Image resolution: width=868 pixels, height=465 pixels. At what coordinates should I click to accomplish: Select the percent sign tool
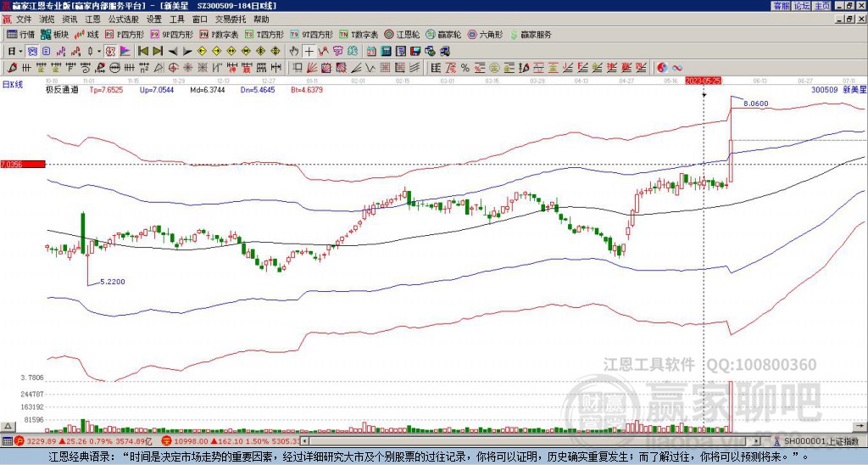pyautogui.click(x=465, y=68)
